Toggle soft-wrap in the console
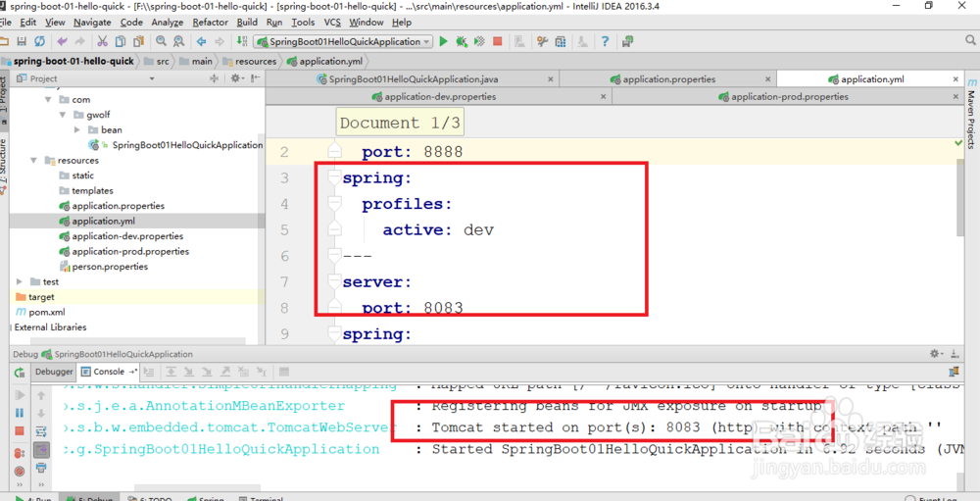Screen dimensions: 980x501 coord(41,431)
